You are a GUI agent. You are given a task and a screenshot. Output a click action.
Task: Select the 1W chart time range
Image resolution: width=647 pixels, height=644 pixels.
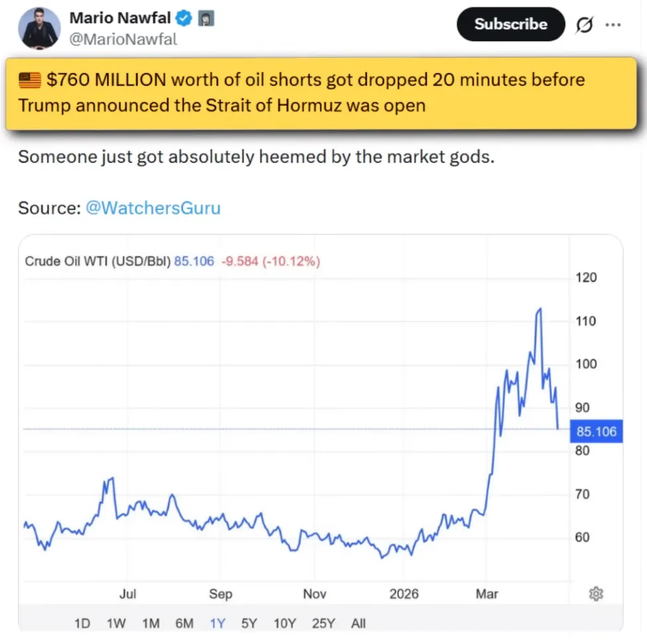tap(116, 623)
